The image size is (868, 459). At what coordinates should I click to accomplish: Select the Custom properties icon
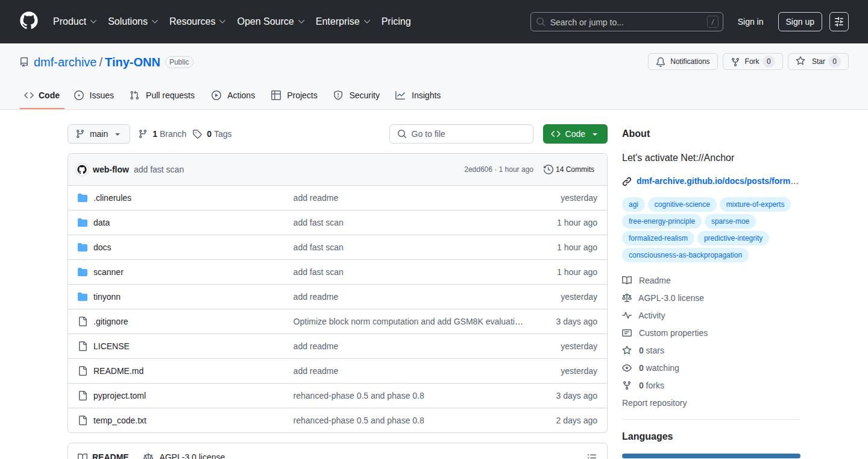coord(627,333)
